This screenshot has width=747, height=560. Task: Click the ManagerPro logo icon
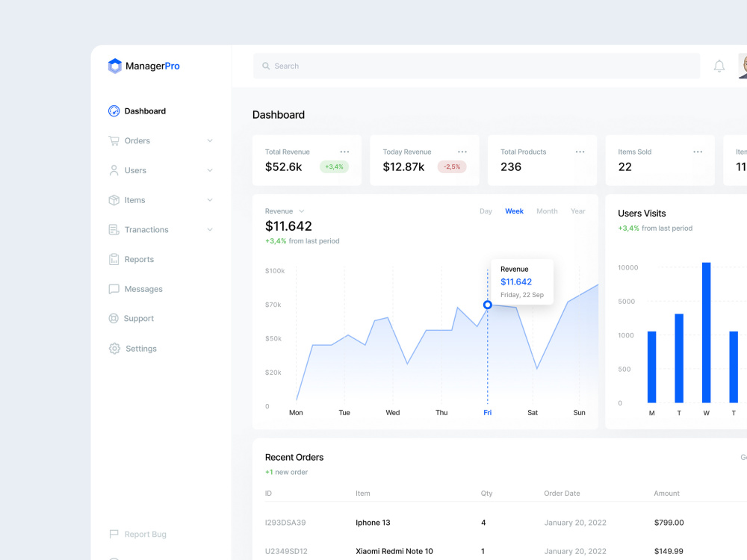pyautogui.click(x=115, y=66)
